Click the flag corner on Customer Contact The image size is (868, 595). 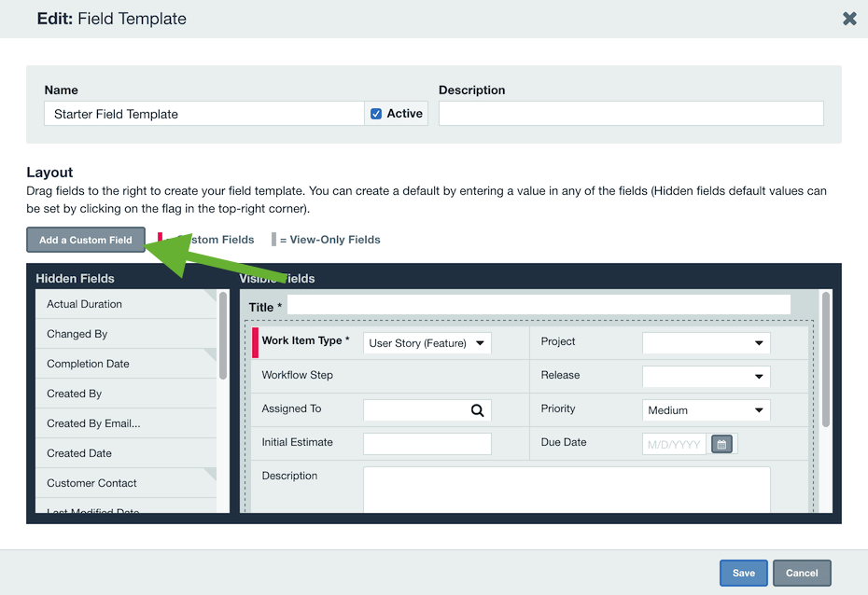click(212, 472)
